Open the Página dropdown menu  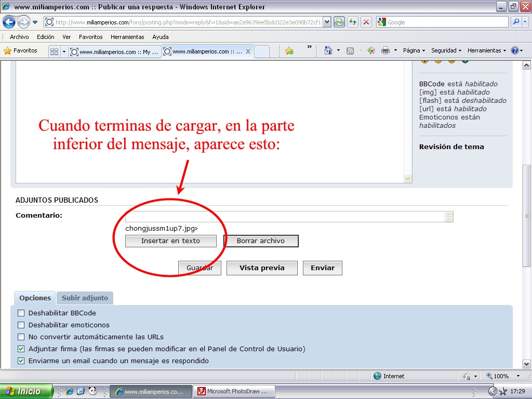pyautogui.click(x=414, y=50)
